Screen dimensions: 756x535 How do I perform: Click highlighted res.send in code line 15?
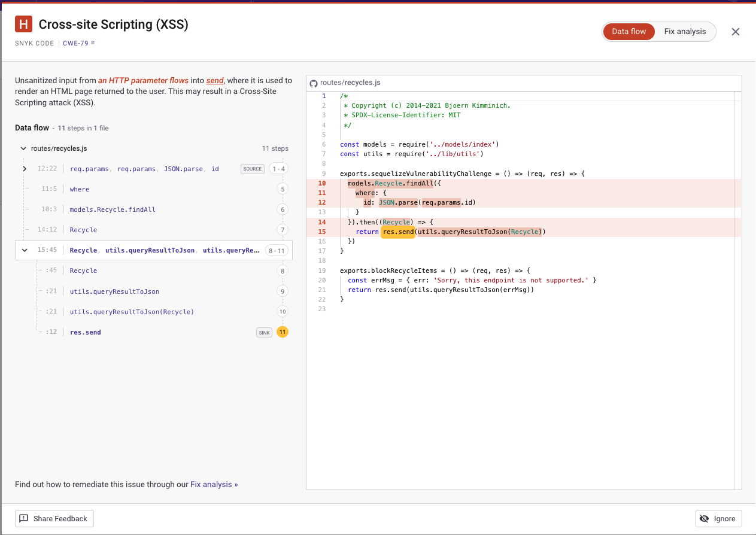tap(398, 232)
